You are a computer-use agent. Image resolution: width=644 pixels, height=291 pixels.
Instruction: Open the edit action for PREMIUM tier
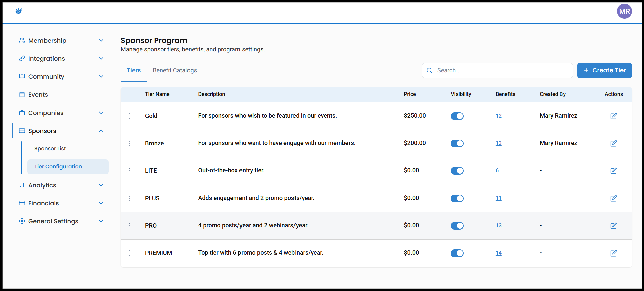[x=613, y=253]
